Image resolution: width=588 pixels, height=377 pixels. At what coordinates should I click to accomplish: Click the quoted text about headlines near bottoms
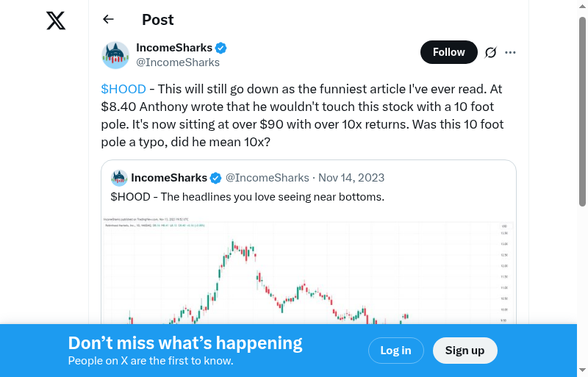(x=248, y=197)
